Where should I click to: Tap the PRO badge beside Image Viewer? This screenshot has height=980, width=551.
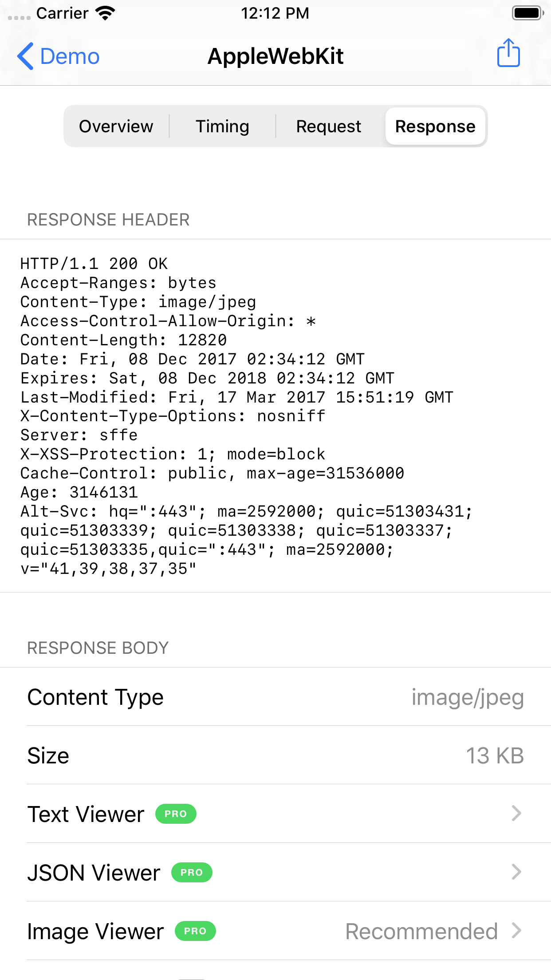[x=195, y=932]
